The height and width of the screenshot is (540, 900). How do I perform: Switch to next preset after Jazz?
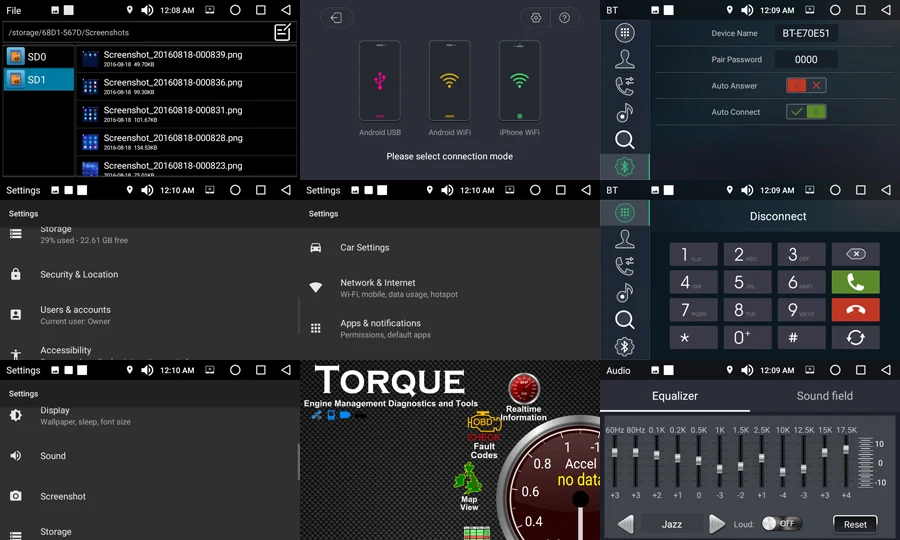point(716,524)
